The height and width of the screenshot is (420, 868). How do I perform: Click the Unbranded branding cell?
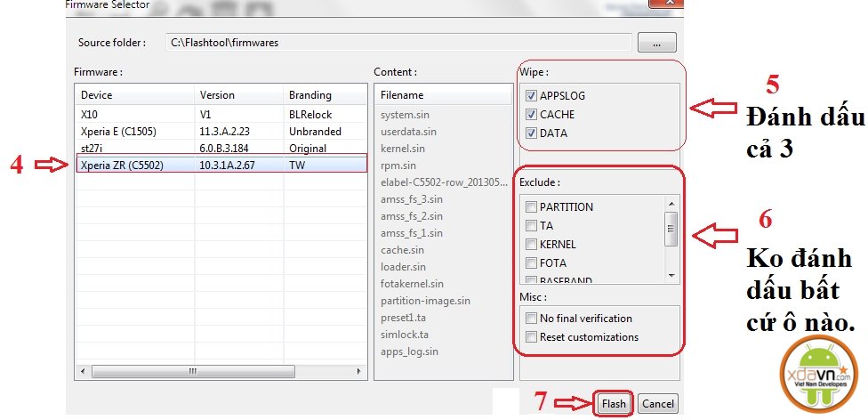pyautogui.click(x=315, y=132)
